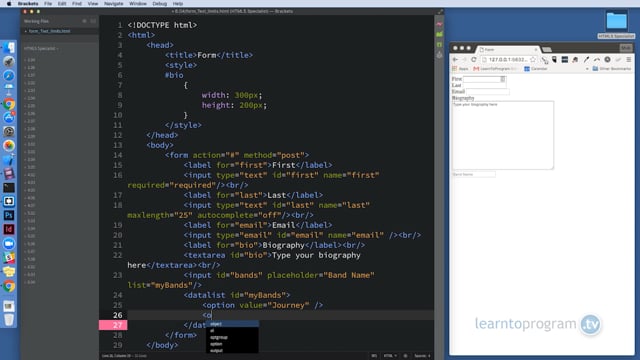Expand the HTML5 Specialist project dropdown
This screenshot has width=640, height=360.
[x=41, y=49]
